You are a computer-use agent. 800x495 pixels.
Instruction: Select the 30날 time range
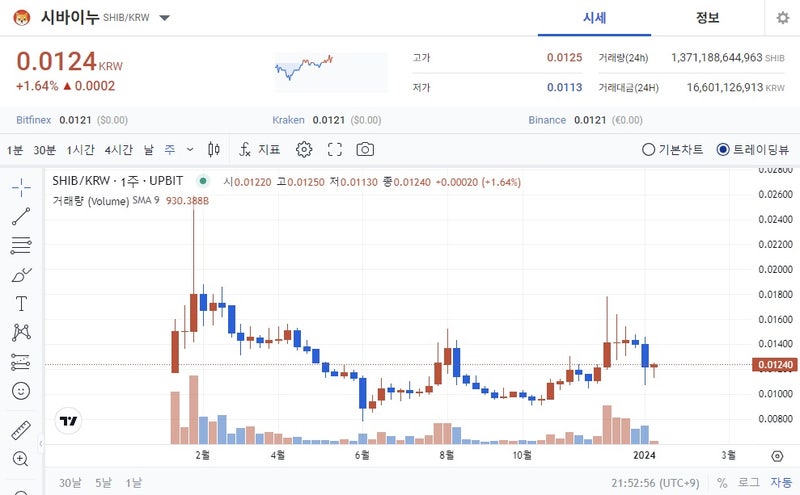pyautogui.click(x=70, y=483)
